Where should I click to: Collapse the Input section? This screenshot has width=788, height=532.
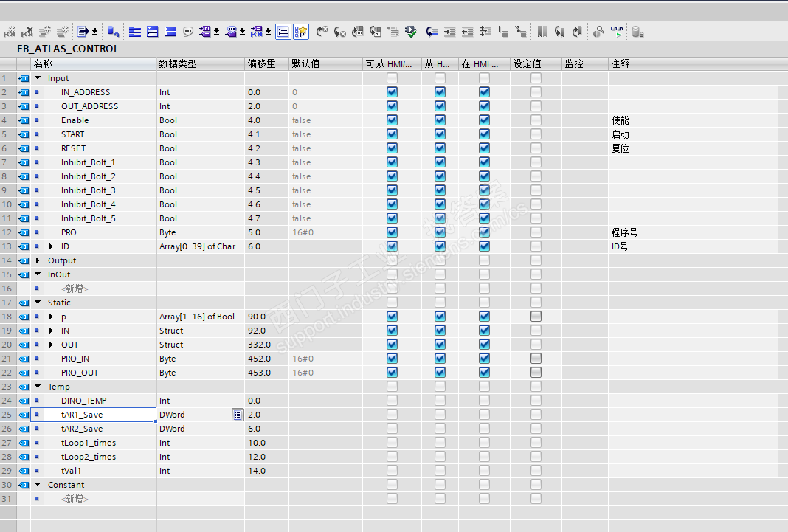[x=38, y=78]
